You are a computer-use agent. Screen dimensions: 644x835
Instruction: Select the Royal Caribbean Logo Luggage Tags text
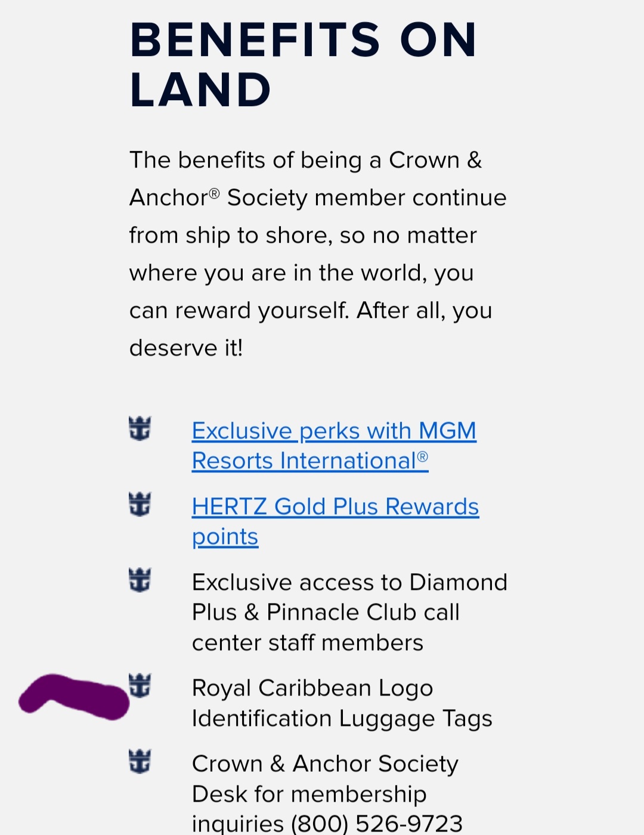pos(342,703)
